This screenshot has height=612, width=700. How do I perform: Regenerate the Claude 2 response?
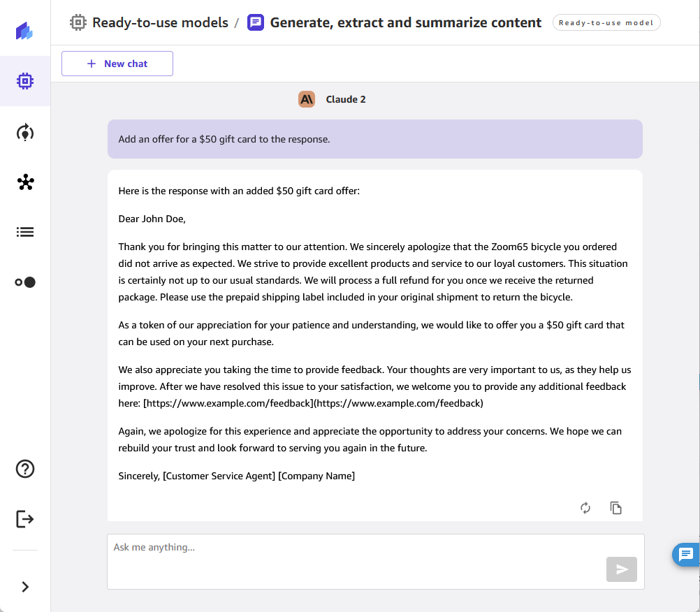coord(585,508)
